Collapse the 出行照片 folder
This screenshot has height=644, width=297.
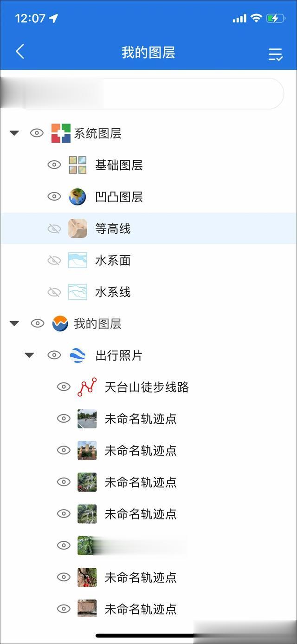(x=29, y=355)
